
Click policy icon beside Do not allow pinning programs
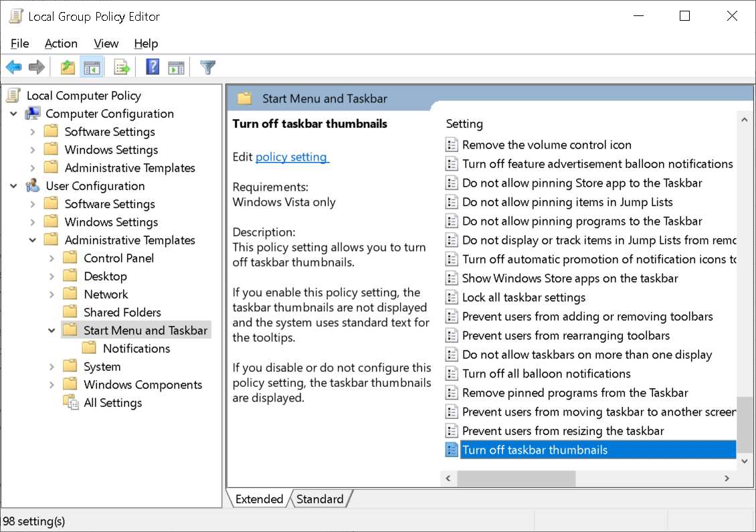(x=452, y=221)
